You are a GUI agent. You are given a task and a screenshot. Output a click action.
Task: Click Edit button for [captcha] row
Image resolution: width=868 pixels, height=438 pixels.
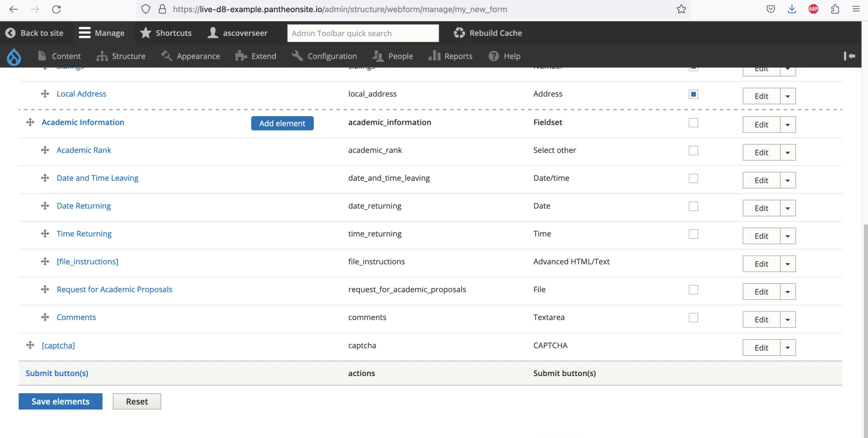point(761,348)
